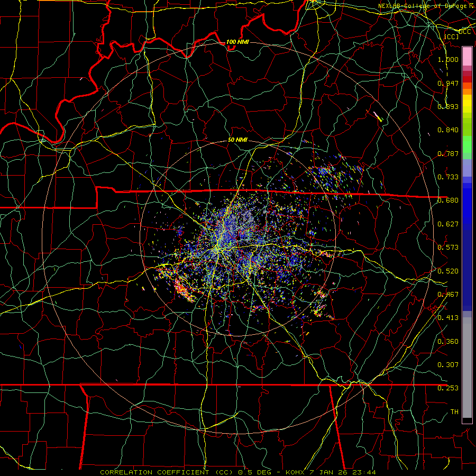Pick the lavender band on the color scale
The height and width of the screenshot is (476, 476).
467,168
